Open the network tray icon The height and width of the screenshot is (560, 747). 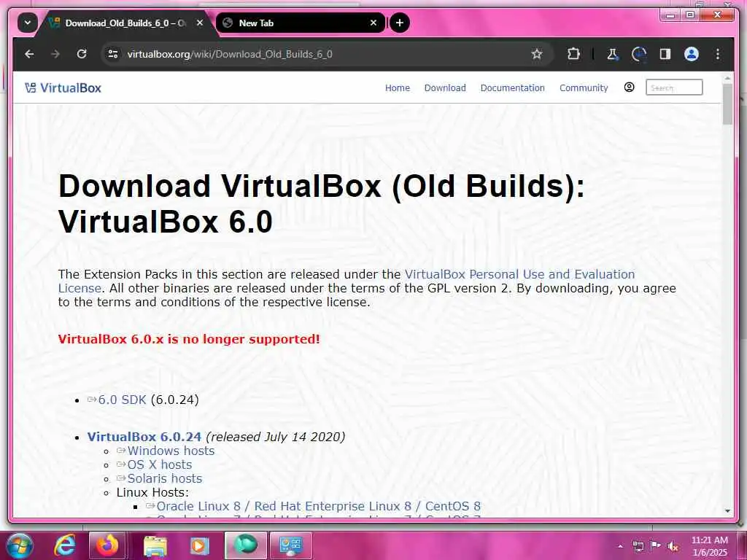pos(638,546)
